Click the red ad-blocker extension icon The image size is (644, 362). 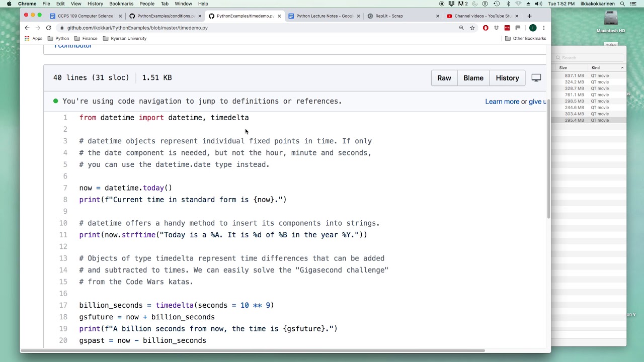[x=486, y=28]
